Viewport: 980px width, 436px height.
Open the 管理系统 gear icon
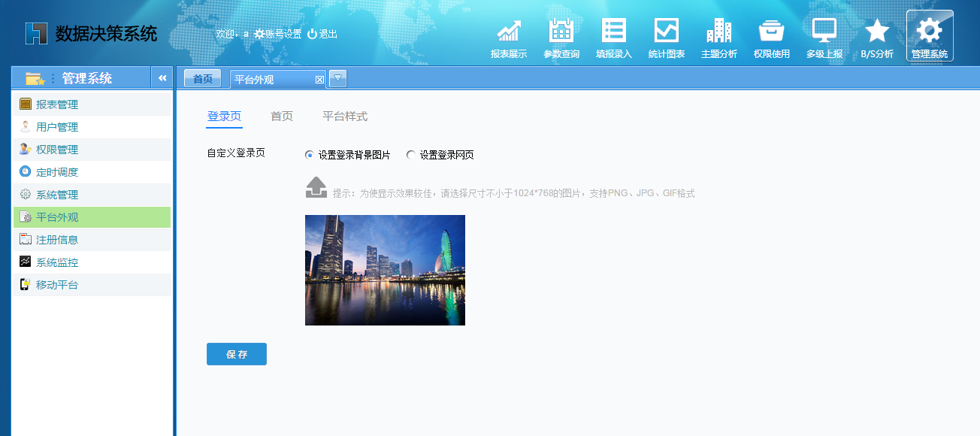coord(930,30)
